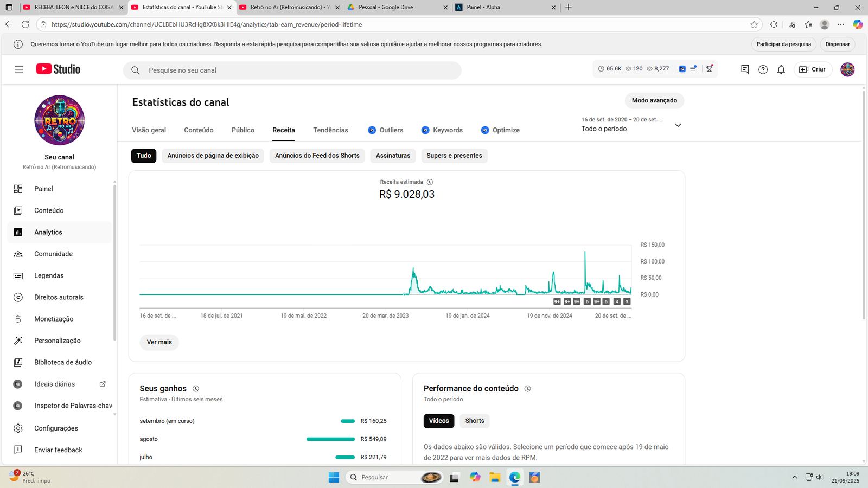Image resolution: width=868 pixels, height=488 pixels.
Task: Click the clock icon next to Performance do conteúdo
Action: [x=527, y=389]
